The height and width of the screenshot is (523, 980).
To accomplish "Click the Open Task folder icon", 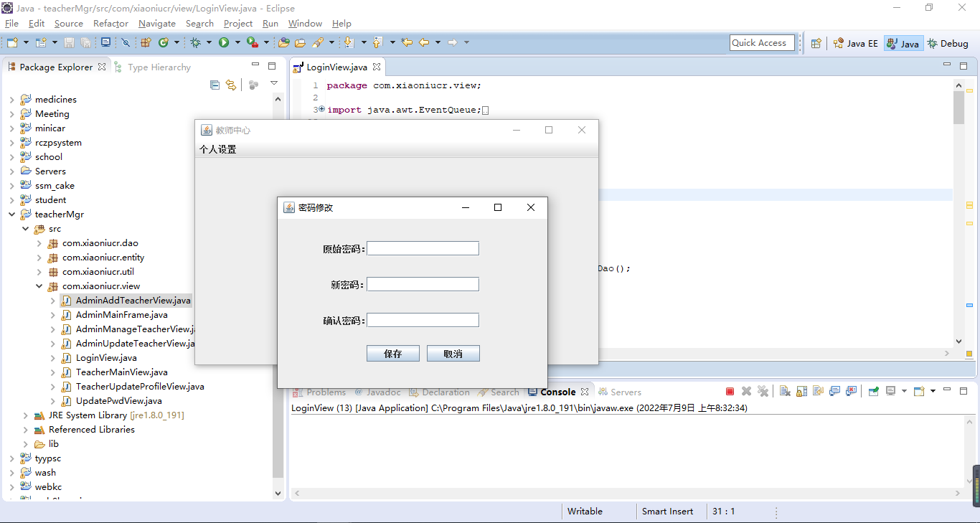I will [300, 43].
